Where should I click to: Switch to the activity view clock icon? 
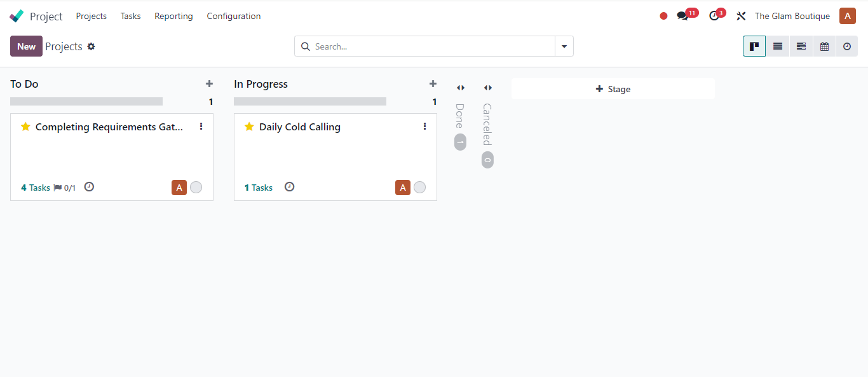(x=847, y=46)
